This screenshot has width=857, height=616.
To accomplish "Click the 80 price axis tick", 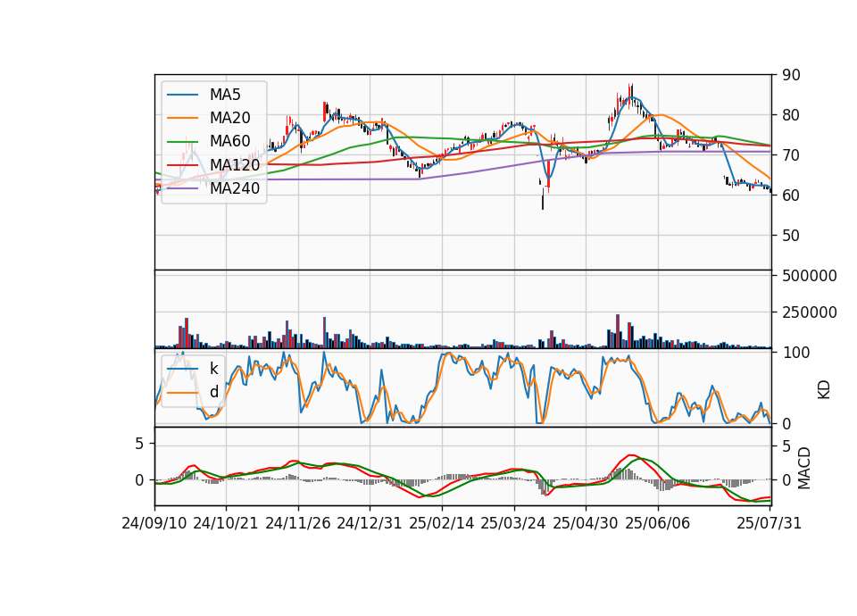I will [x=791, y=115].
